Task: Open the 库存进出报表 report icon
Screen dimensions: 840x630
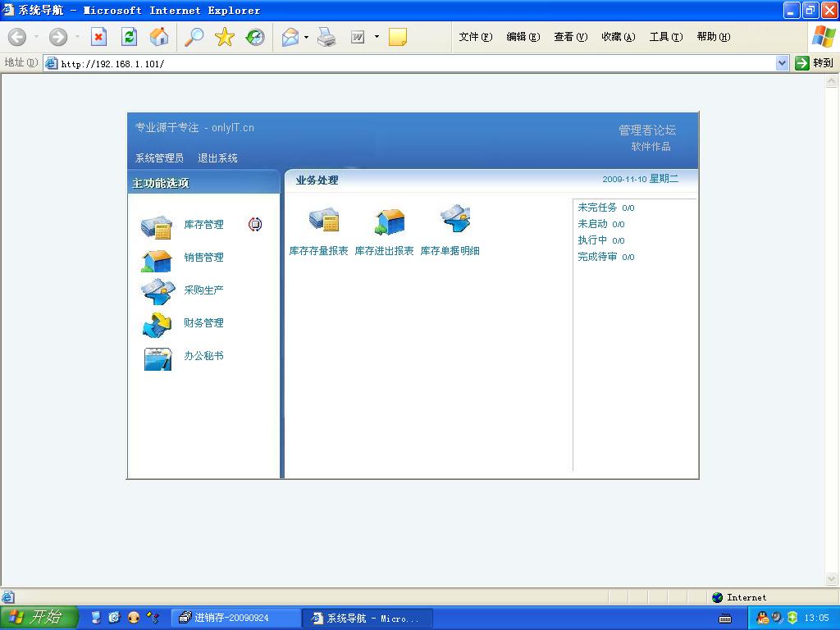Action: 389,221
